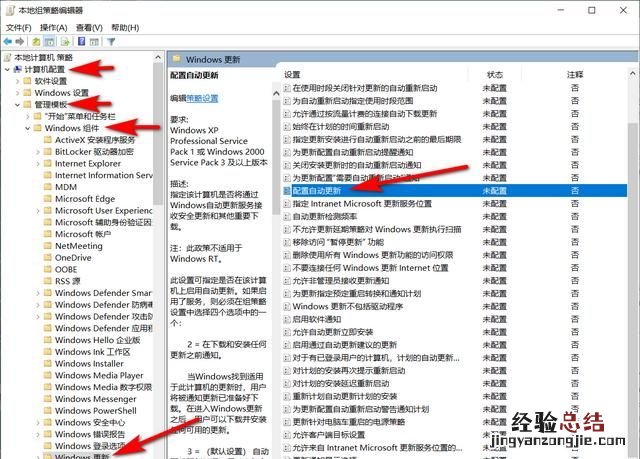Collapse the Windows 组件 tree node

pos(28,128)
